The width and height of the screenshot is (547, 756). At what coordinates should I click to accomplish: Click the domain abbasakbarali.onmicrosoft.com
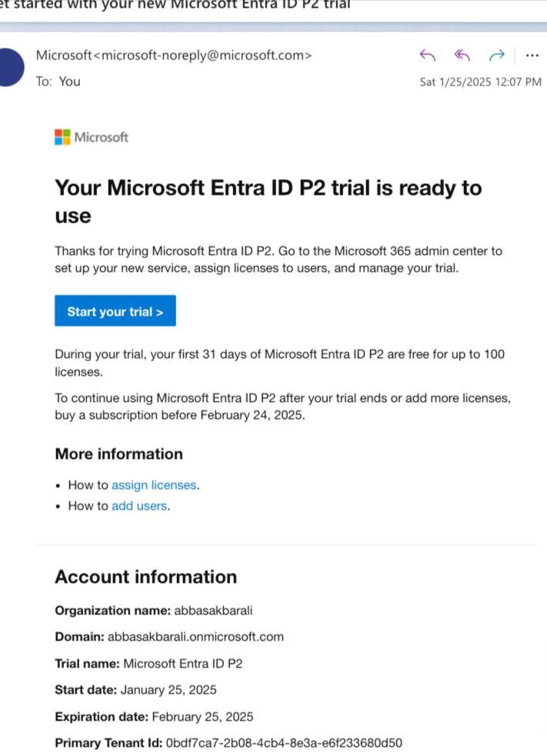[195, 637]
